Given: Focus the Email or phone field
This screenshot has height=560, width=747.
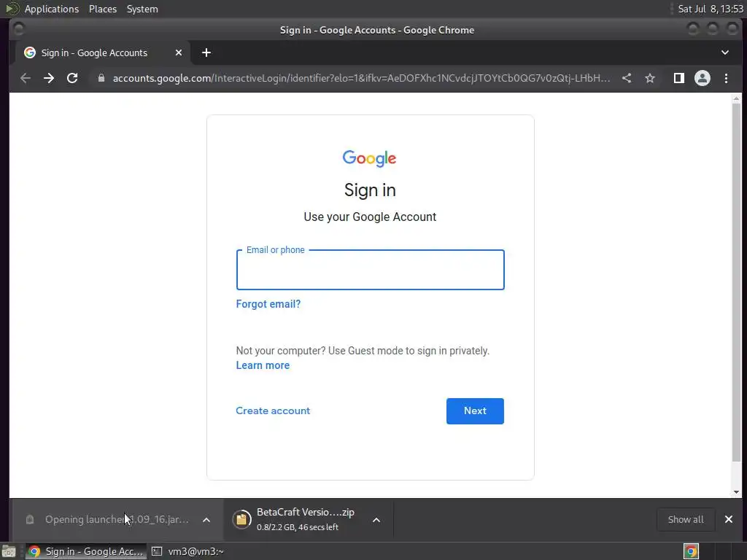Looking at the screenshot, I should pos(370,270).
